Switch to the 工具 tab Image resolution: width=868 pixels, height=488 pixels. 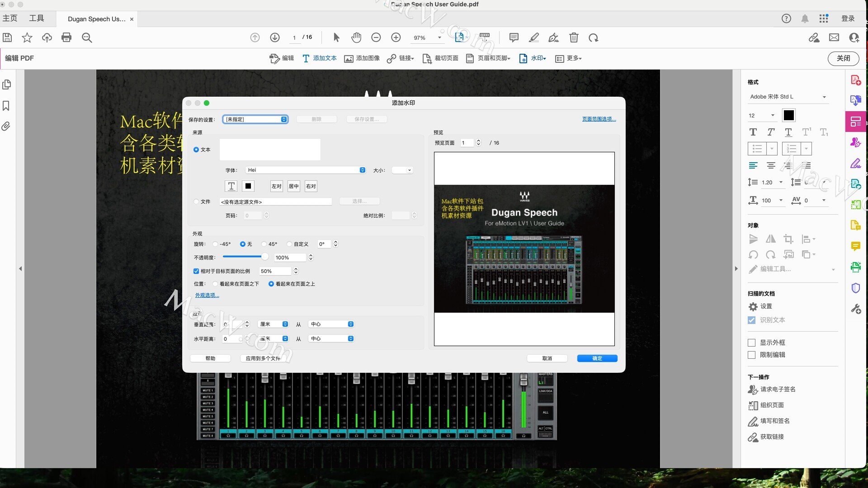[36, 19]
